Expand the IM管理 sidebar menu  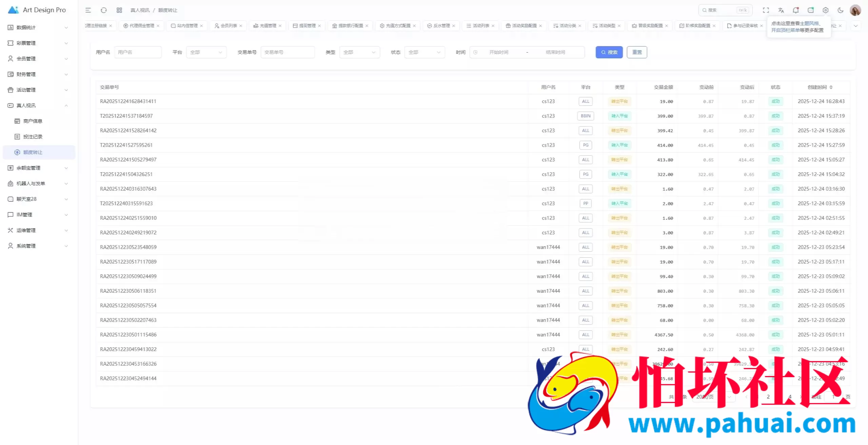tap(39, 215)
